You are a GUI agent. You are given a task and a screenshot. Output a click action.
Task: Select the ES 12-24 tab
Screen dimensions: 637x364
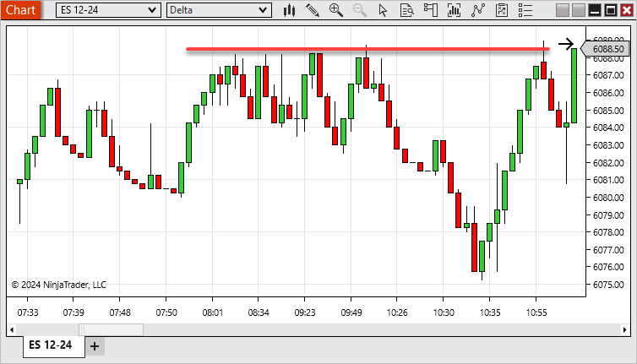point(51,345)
